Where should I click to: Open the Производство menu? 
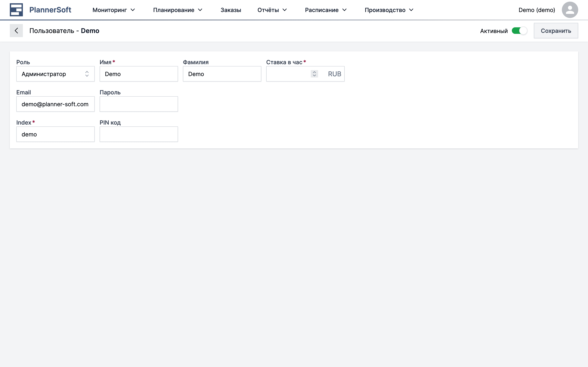(x=389, y=10)
